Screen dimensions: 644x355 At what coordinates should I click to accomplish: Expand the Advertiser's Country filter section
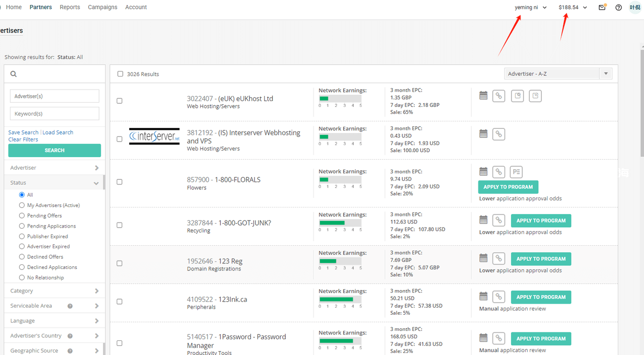(54, 336)
